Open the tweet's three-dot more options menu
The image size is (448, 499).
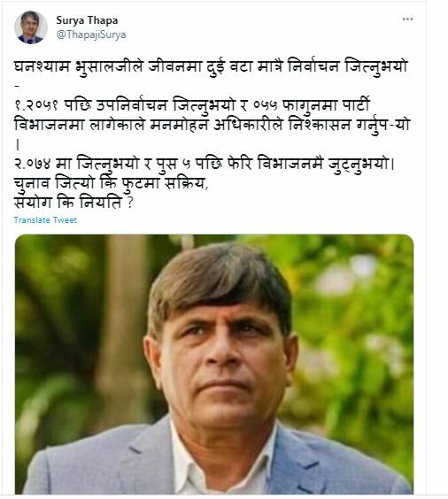(407, 19)
